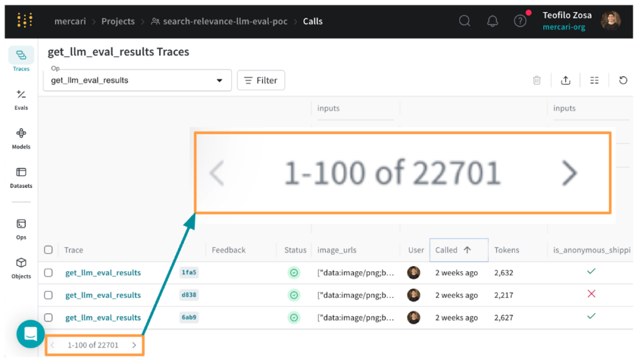Open the notifications bell
This screenshot has width=644, height=360.
492,21
